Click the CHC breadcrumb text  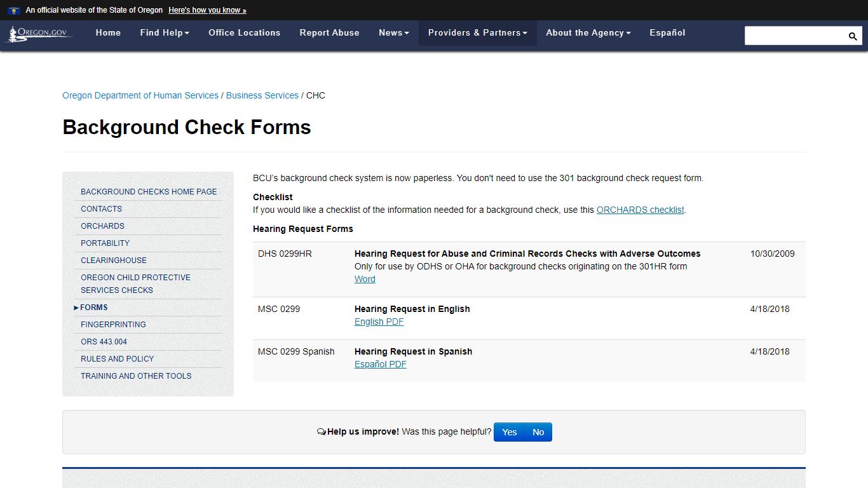tap(316, 95)
